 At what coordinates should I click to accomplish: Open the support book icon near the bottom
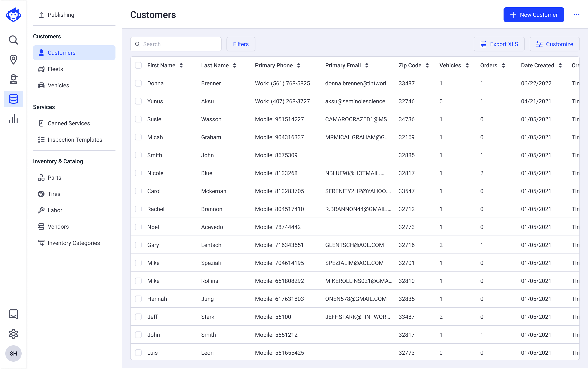(x=13, y=314)
